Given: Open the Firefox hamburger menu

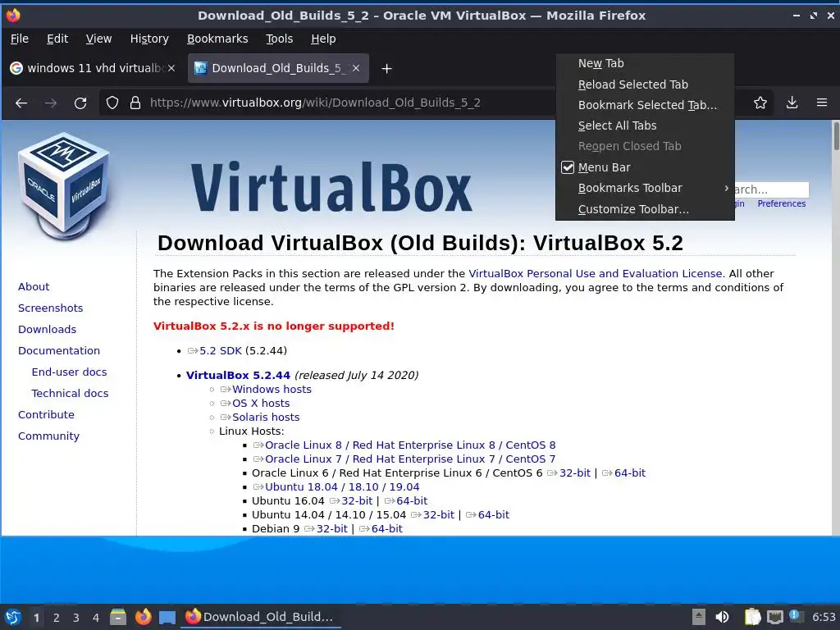Looking at the screenshot, I should pyautogui.click(x=822, y=103).
